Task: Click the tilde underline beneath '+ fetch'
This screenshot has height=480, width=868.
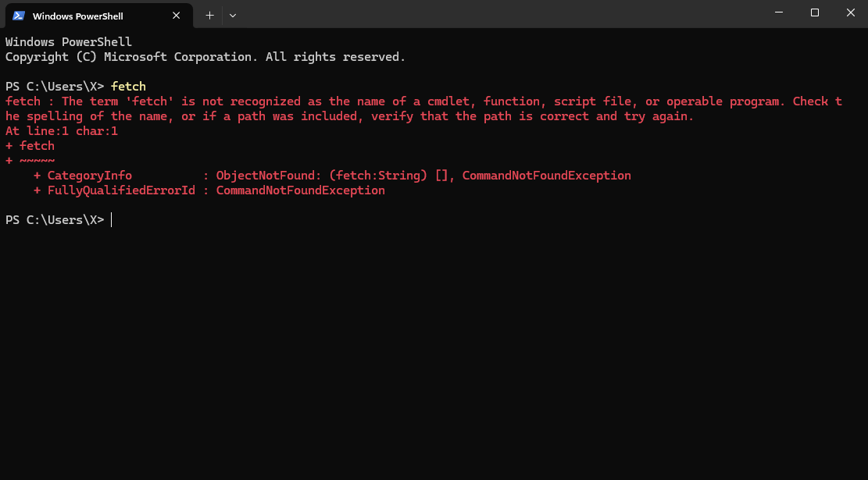Action: click(37, 161)
